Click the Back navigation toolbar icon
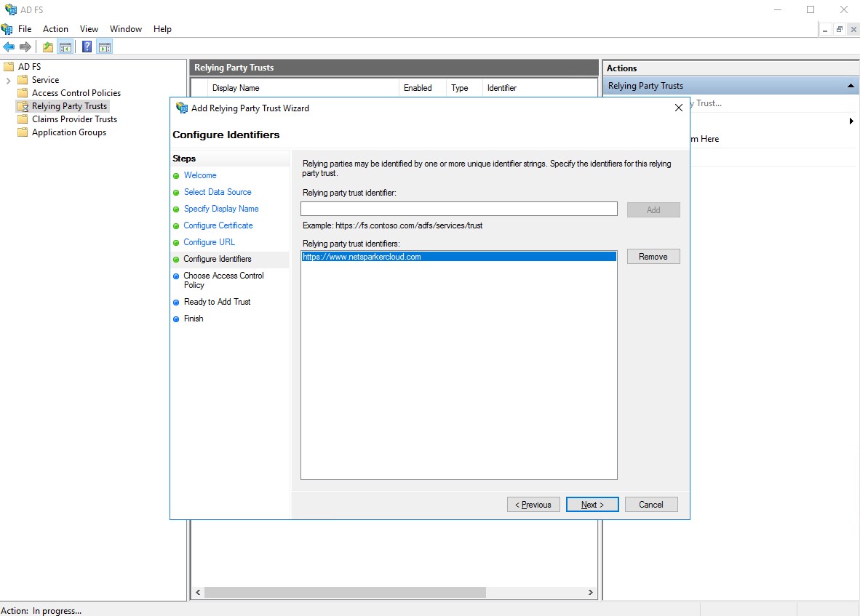 [9, 46]
